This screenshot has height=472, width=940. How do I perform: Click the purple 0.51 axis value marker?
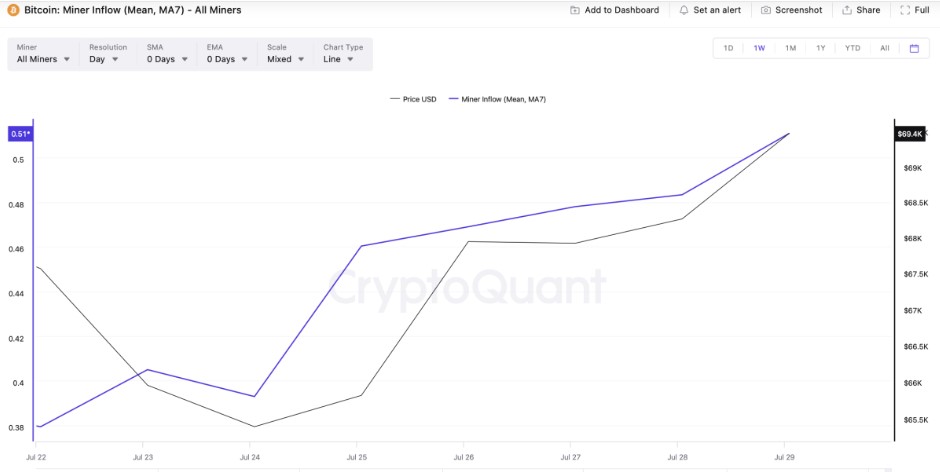coord(20,134)
